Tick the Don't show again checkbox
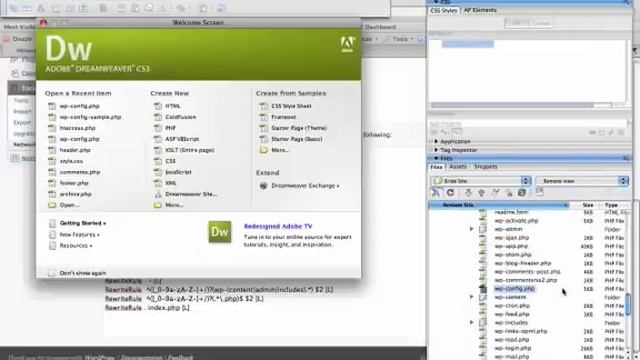The height and width of the screenshot is (360, 640). tap(51, 273)
